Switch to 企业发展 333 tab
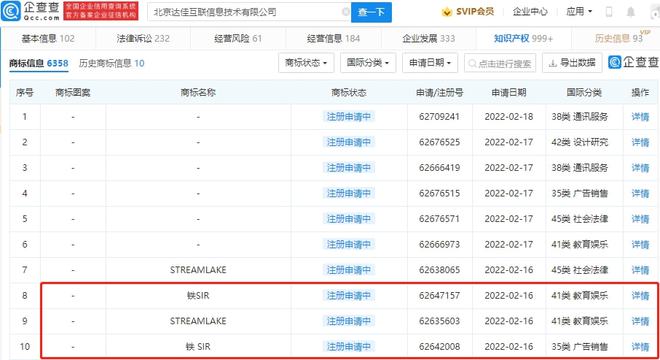The width and height of the screenshot is (660, 360). [428, 38]
